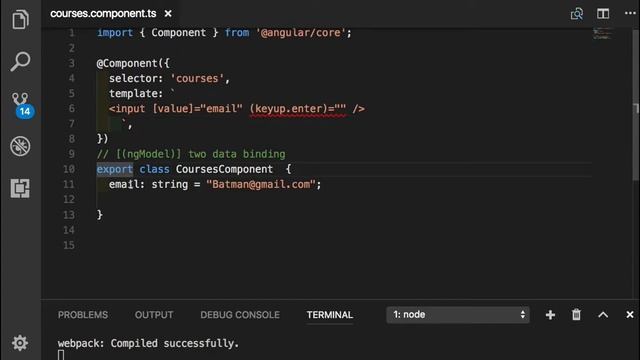Click the '@angular/core' import string

[300, 33]
